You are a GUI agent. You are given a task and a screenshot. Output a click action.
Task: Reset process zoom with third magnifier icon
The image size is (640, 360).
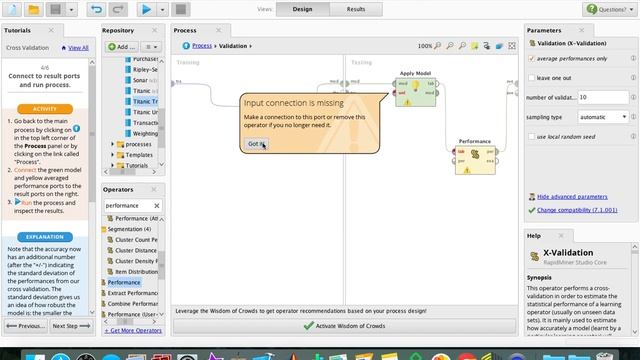point(462,46)
